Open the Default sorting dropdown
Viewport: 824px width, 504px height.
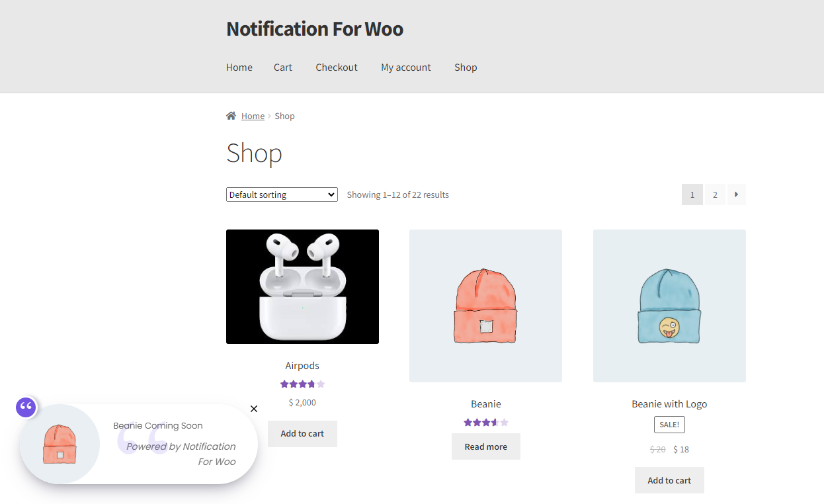coord(282,194)
